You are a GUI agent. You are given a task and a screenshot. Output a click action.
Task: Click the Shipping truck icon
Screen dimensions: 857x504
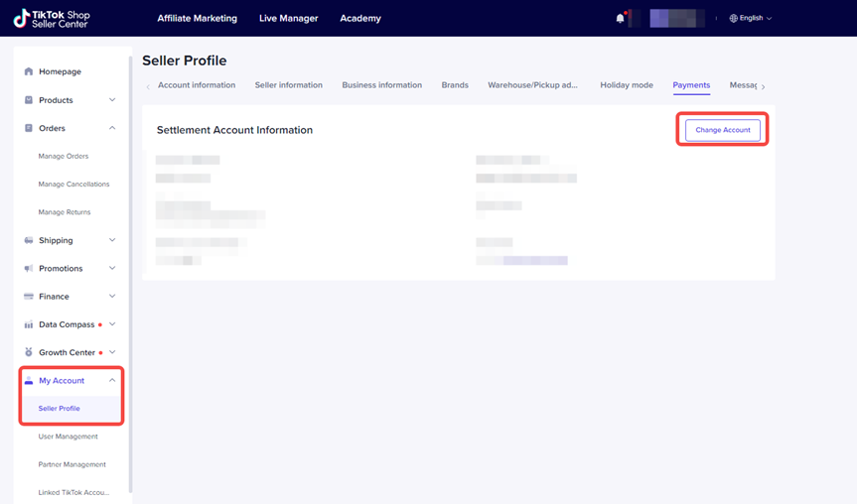29,240
